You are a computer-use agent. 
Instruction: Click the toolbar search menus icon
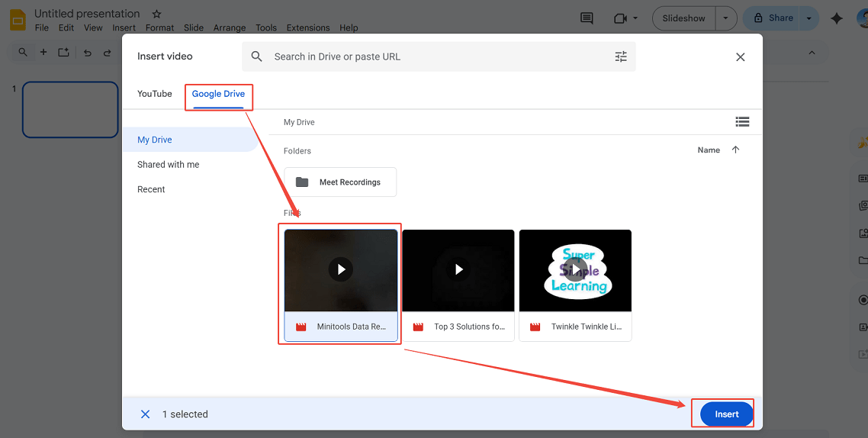click(23, 52)
